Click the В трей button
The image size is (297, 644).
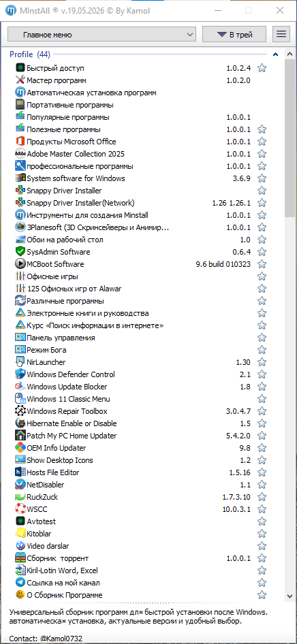[234, 35]
